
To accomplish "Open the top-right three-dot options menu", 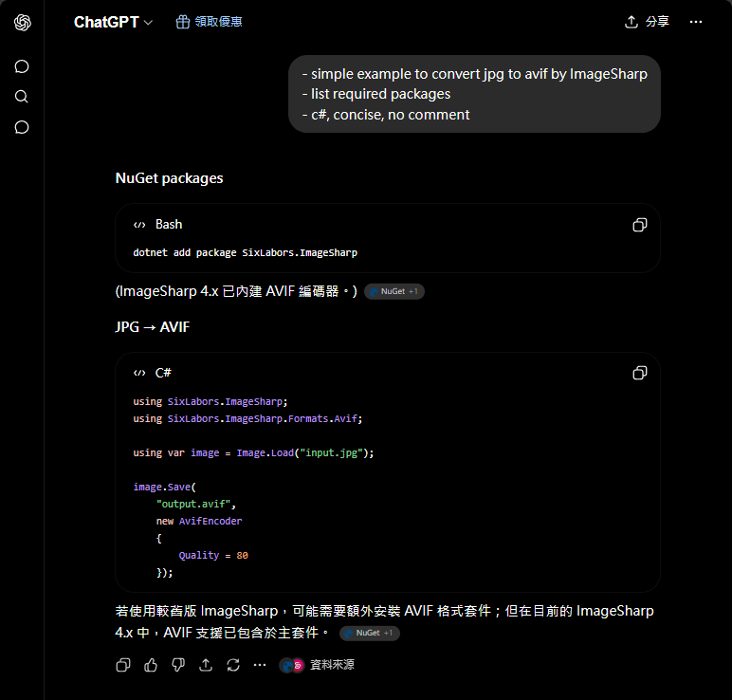I will tap(696, 22).
